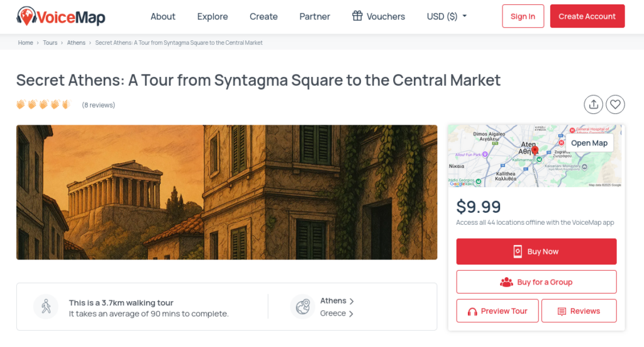644x347 pixels.
Task: Click the Buy for a Group button
Action: [x=536, y=282]
